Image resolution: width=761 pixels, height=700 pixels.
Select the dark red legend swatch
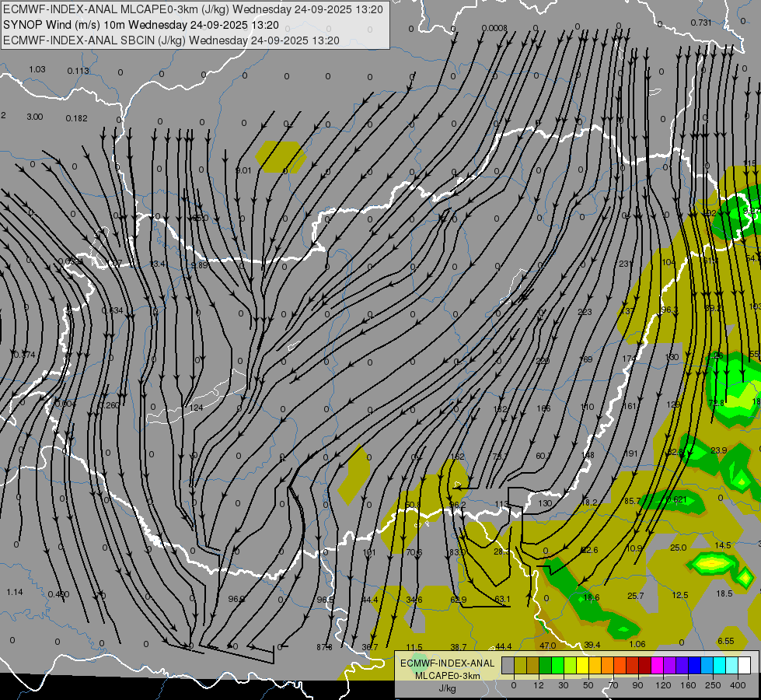645,665
